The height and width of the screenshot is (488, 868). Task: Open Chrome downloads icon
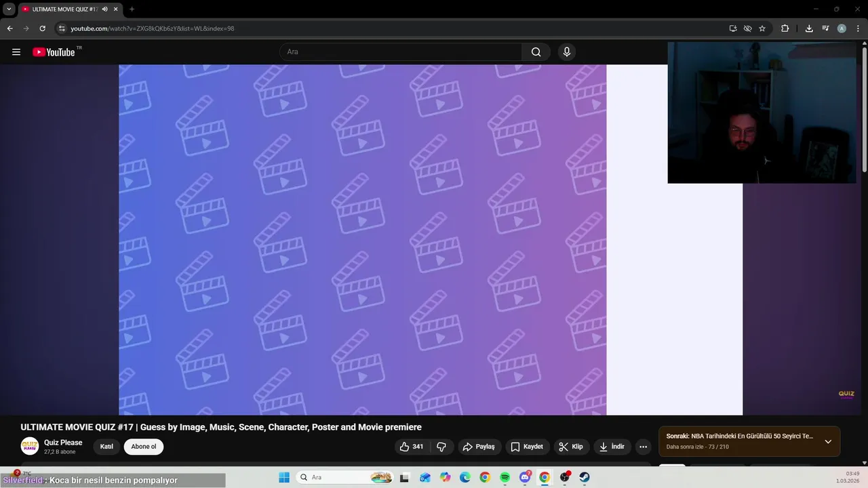click(x=809, y=28)
